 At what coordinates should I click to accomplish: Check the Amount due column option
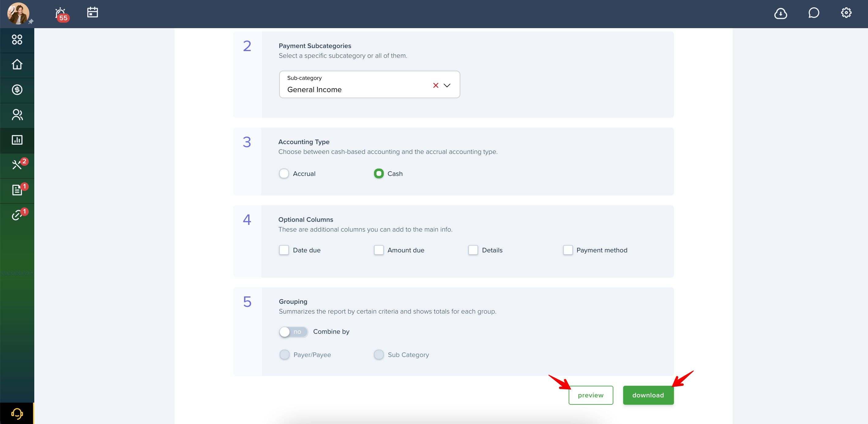pyautogui.click(x=379, y=250)
